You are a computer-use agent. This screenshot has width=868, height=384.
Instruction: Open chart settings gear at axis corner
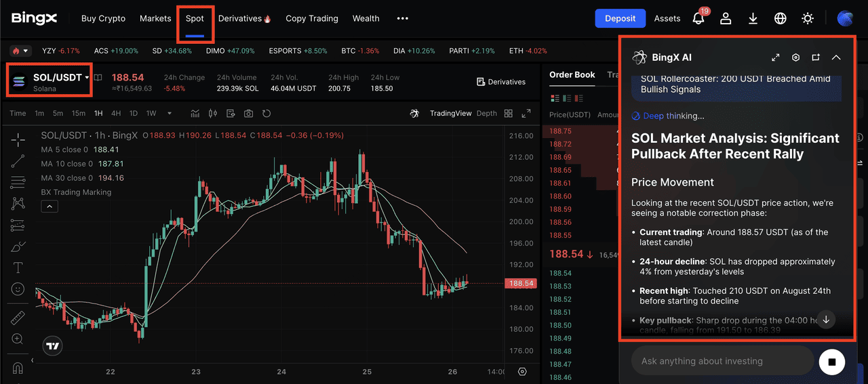(522, 371)
